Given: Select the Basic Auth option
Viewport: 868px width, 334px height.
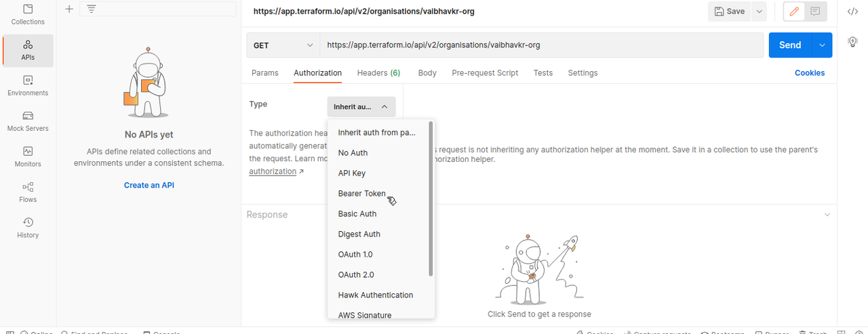Looking at the screenshot, I should [378, 214].
